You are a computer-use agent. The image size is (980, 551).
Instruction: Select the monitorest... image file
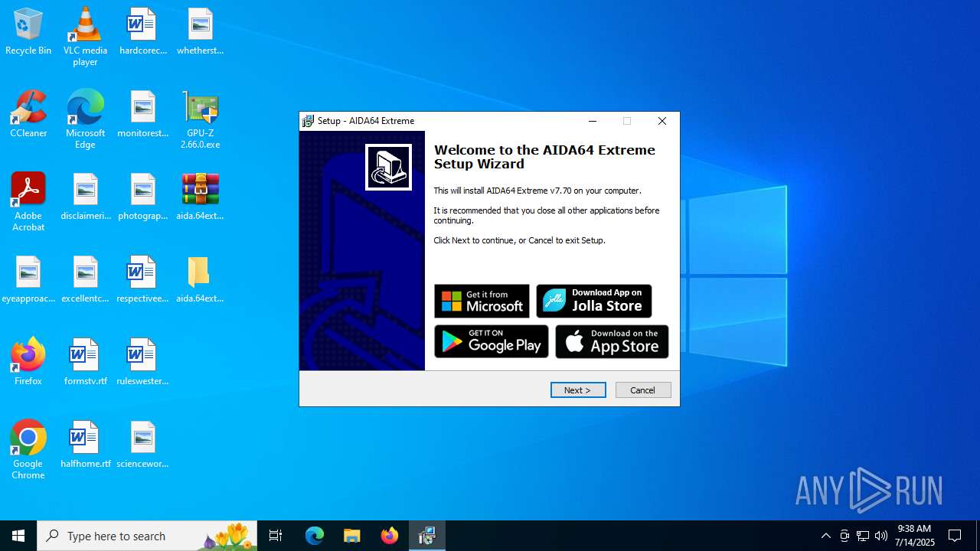[x=142, y=115]
